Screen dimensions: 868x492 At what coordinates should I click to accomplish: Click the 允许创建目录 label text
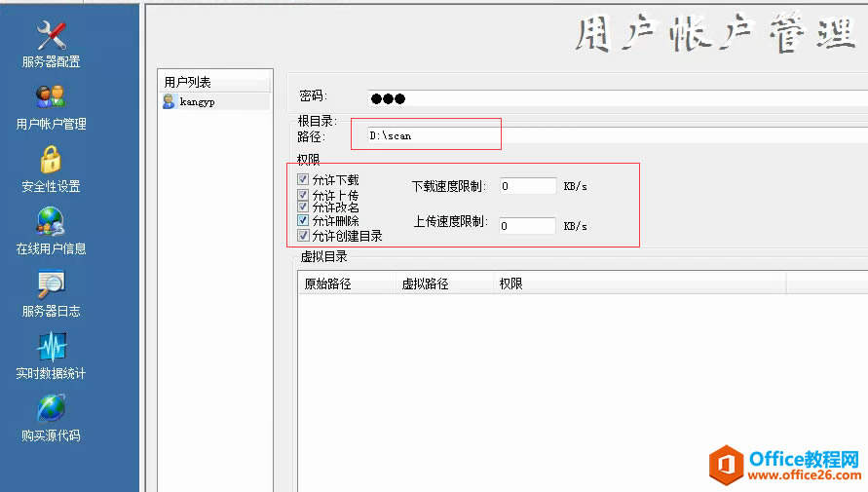(x=347, y=237)
